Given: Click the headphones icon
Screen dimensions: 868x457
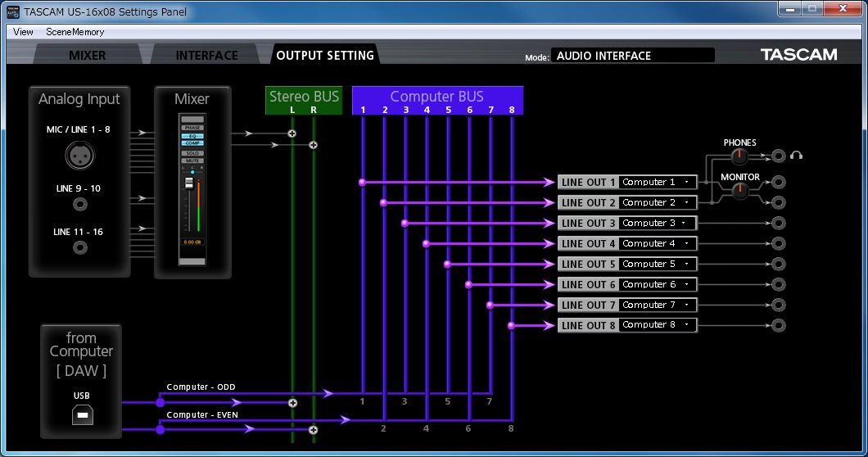Looking at the screenshot, I should click(x=797, y=155).
